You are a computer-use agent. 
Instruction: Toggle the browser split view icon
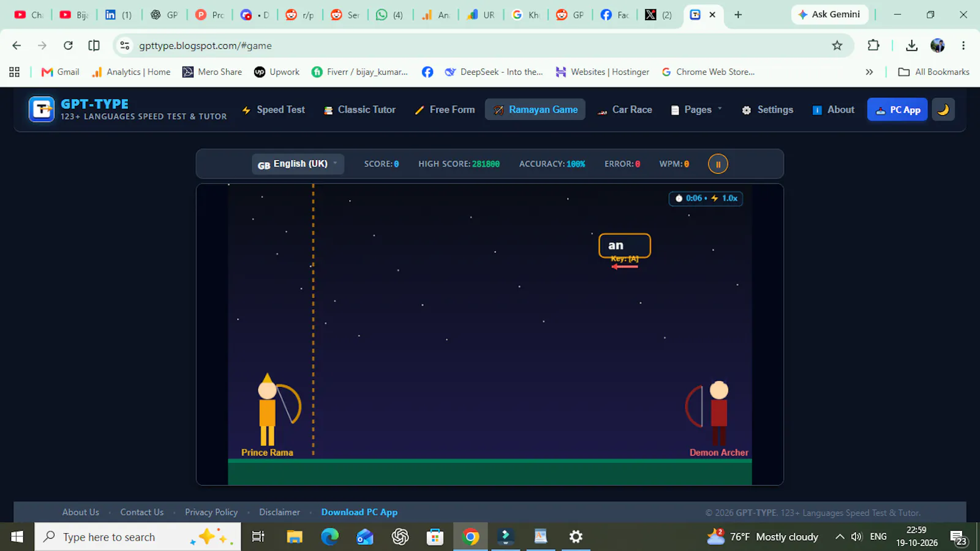(x=94, y=45)
